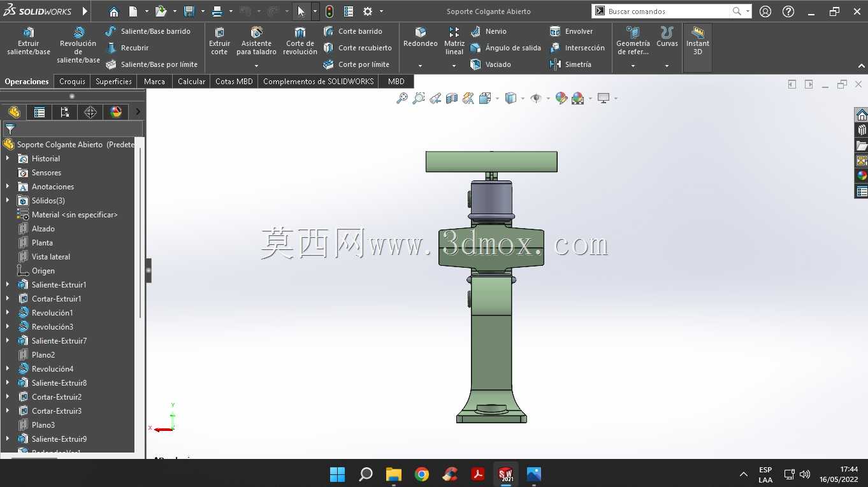Expand the SOLIDWORKS menu arrow

(85, 11)
